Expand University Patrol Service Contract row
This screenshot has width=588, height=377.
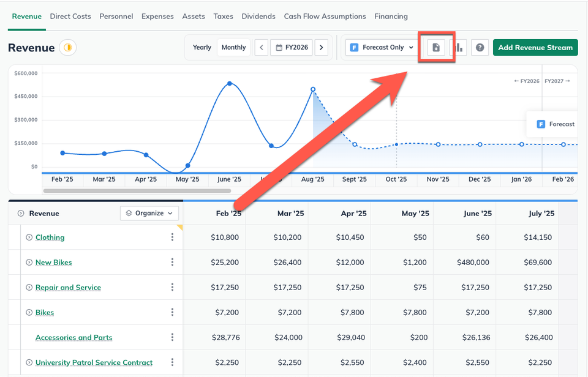point(29,362)
